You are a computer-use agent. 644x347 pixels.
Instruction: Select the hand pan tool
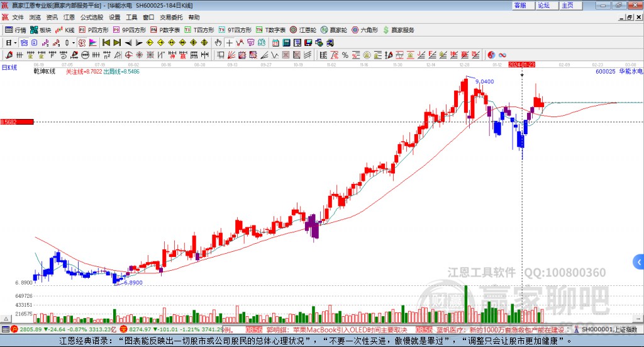point(218,43)
